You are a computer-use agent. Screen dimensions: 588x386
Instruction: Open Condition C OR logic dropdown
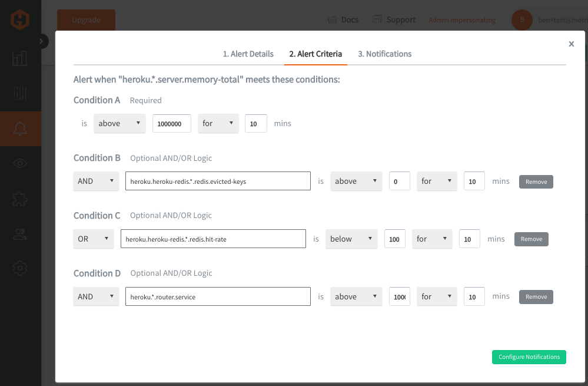click(94, 239)
